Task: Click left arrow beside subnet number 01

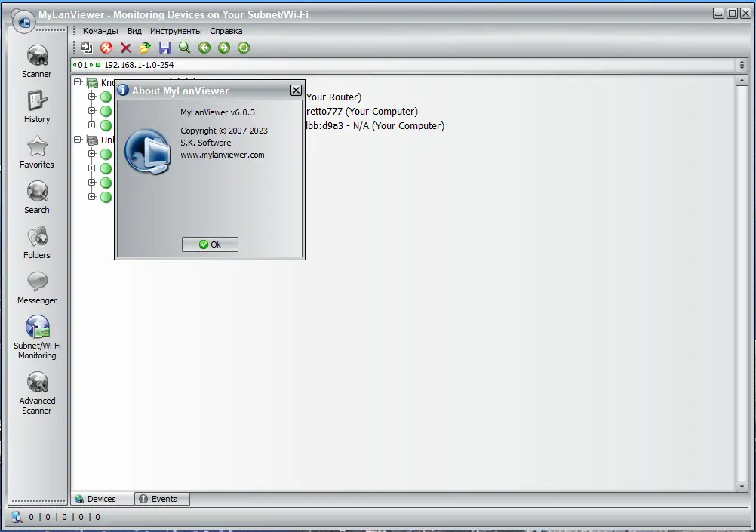Action: click(x=75, y=65)
